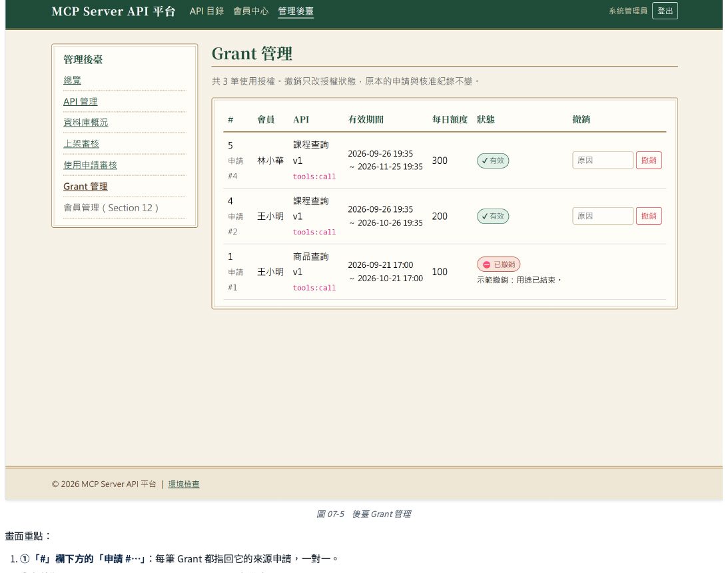The width and height of the screenshot is (728, 573).
Task: Click 撤銷 button for 林小華's grant
Action: pos(649,160)
